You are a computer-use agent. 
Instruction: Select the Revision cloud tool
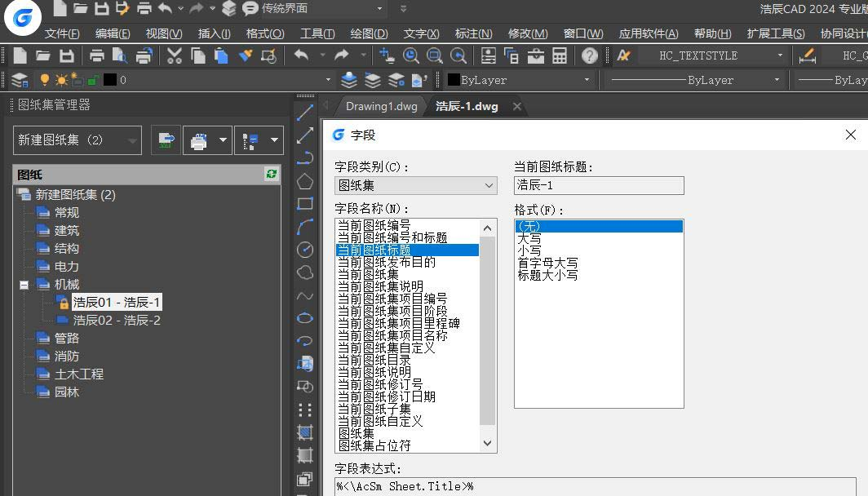point(305,272)
